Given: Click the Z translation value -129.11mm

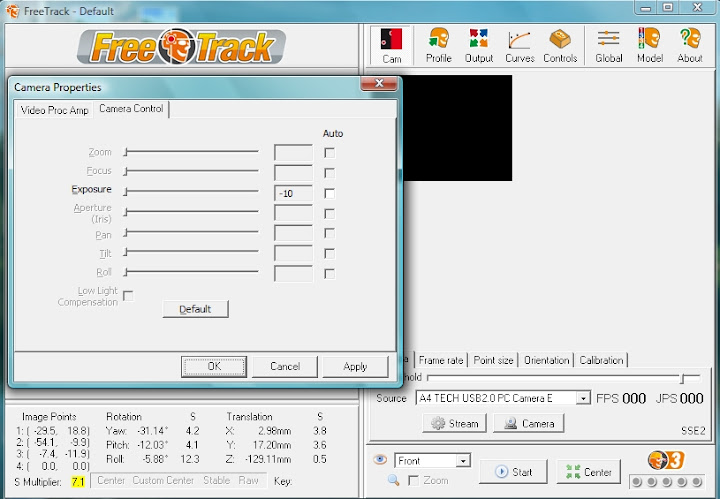Looking at the screenshot, I should (x=268, y=459).
